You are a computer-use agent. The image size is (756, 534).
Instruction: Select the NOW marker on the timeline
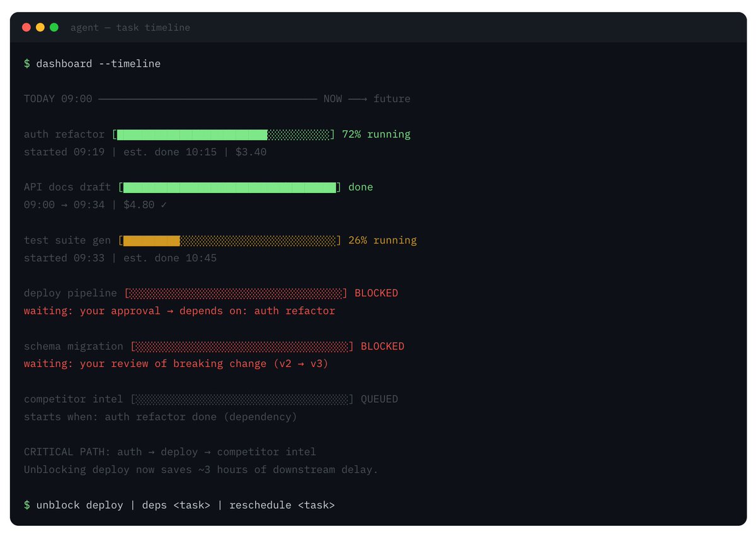click(x=333, y=99)
